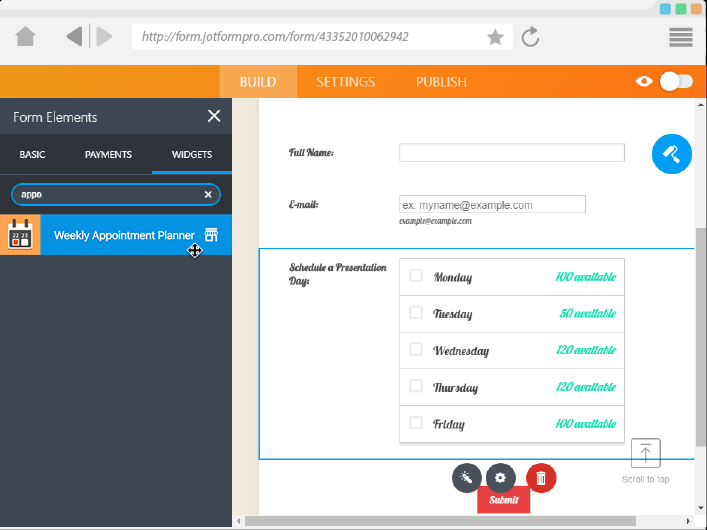Reload the page
707x530 pixels.
530,37
